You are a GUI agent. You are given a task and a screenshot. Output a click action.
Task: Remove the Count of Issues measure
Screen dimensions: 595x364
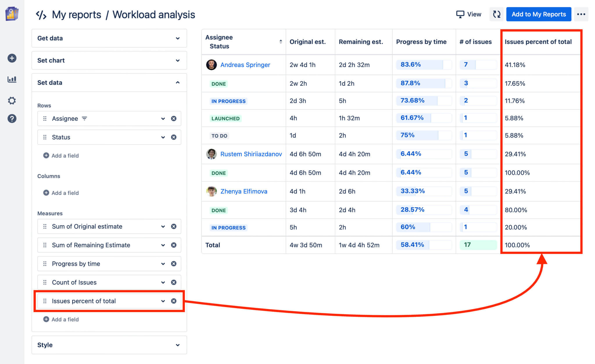point(174,282)
